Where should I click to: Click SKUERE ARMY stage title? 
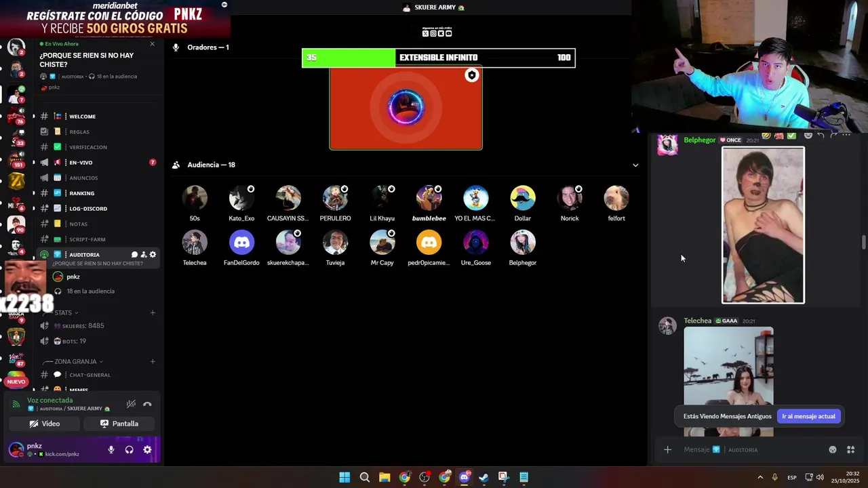(434, 7)
